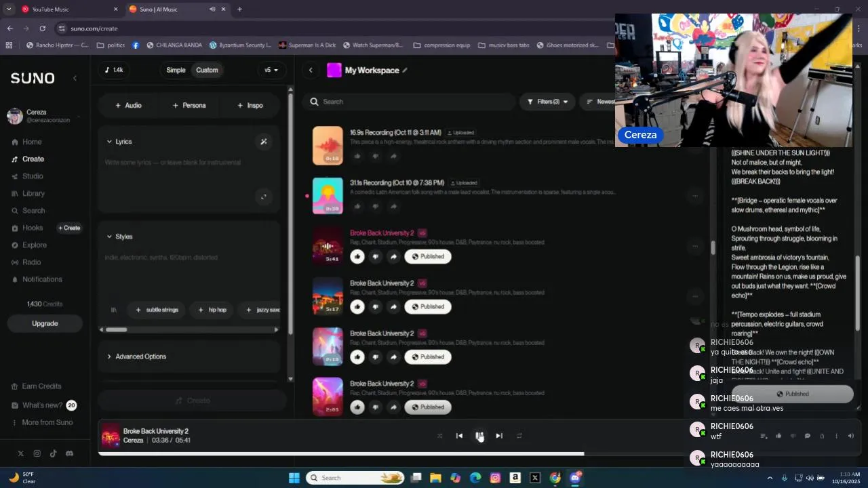This screenshot has width=868, height=488.
Task: Share the 16.9s Recording track
Action: (x=393, y=156)
